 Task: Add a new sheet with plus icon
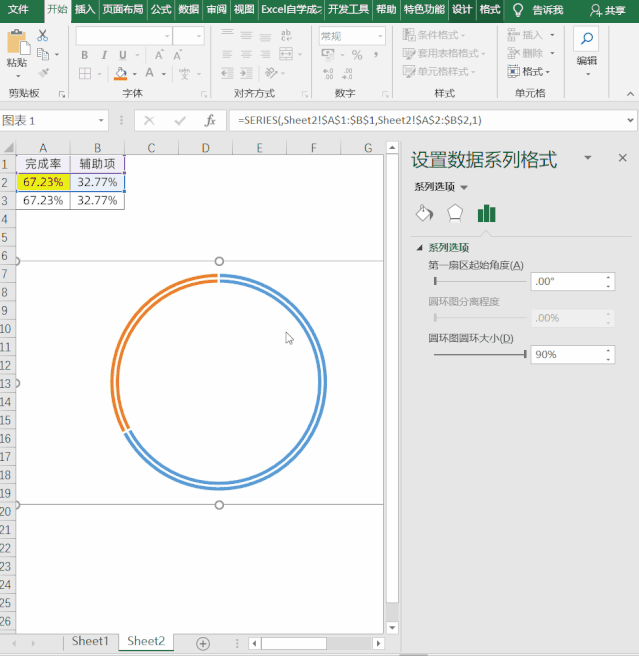coord(203,642)
